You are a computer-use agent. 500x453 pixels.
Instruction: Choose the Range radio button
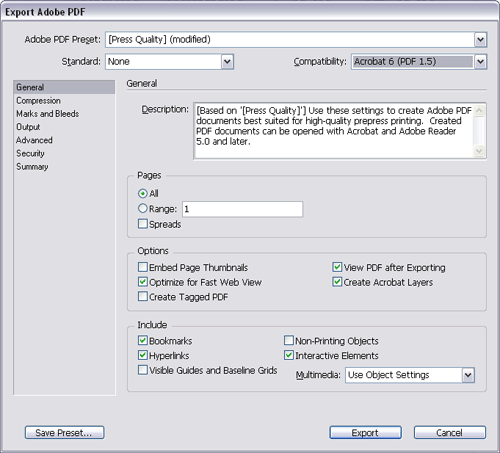point(143,209)
